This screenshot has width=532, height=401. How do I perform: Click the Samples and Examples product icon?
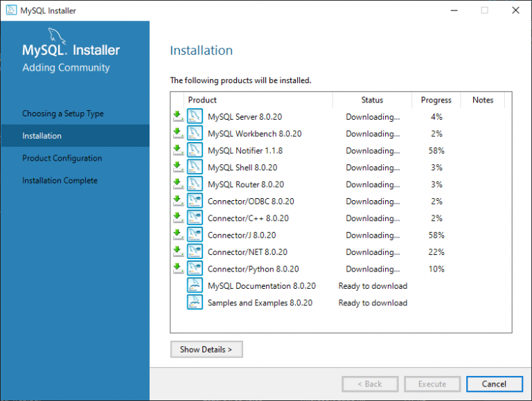pos(195,303)
